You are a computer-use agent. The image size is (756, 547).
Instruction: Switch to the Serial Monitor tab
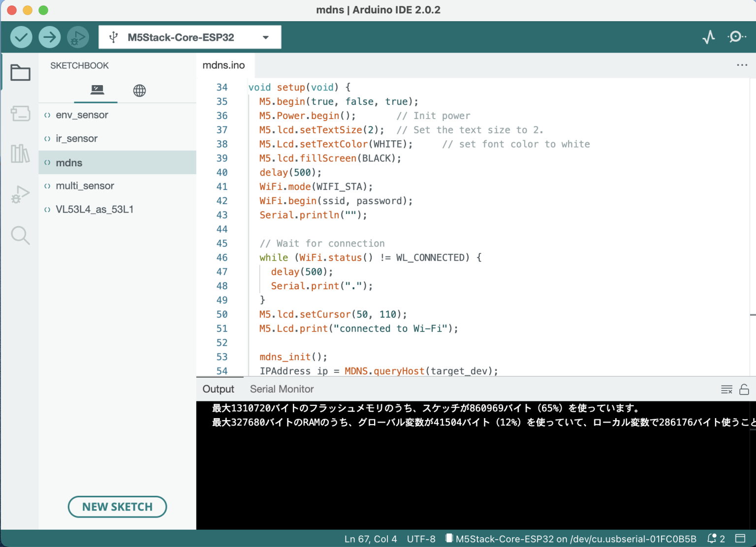tap(282, 389)
